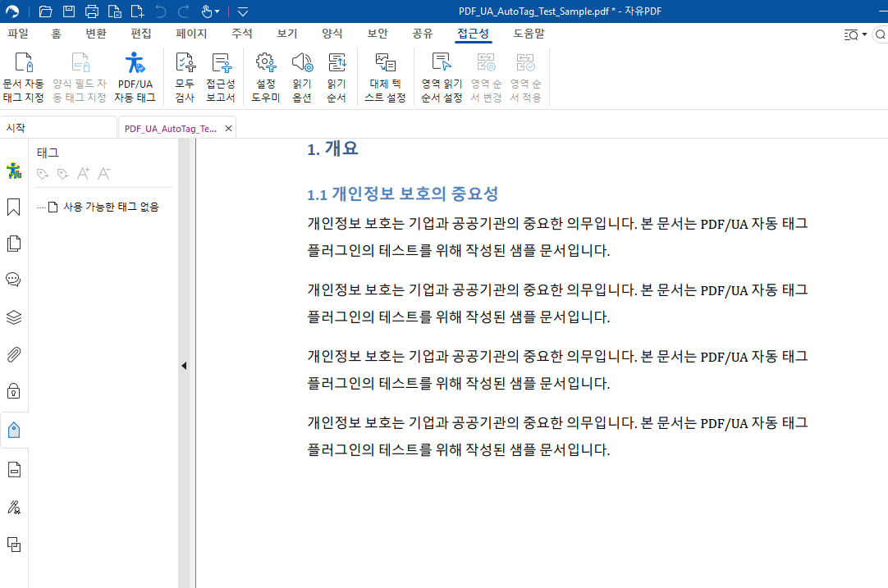Open the accessibility panel sidebar icon

pos(14,171)
